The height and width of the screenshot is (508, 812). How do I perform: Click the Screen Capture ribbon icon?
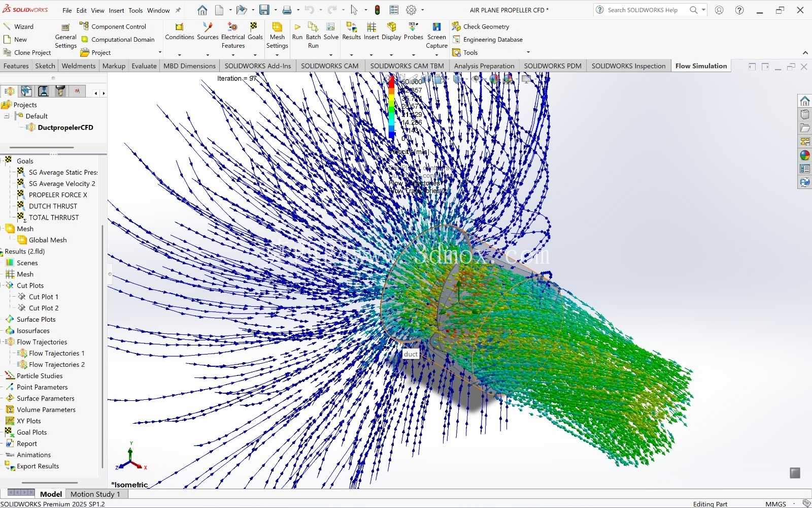436,36
